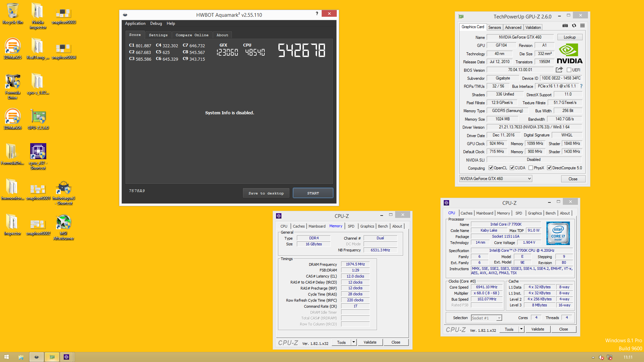Launch Formula Drive desktop icon
The image size is (644, 362).
point(13,86)
